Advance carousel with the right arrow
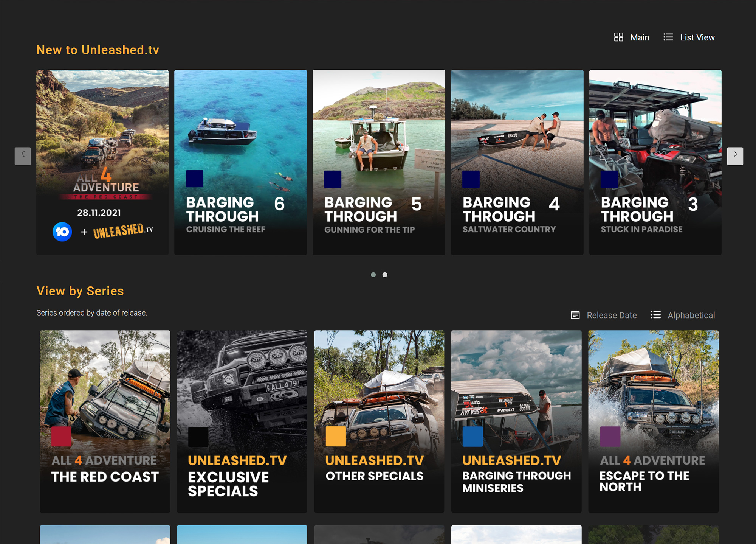 click(x=735, y=155)
